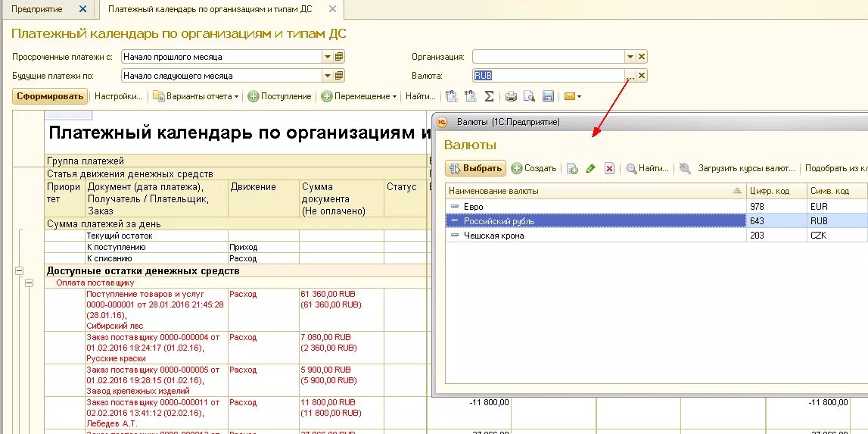Open calendar picker for Просроченные платежи с

point(339,57)
